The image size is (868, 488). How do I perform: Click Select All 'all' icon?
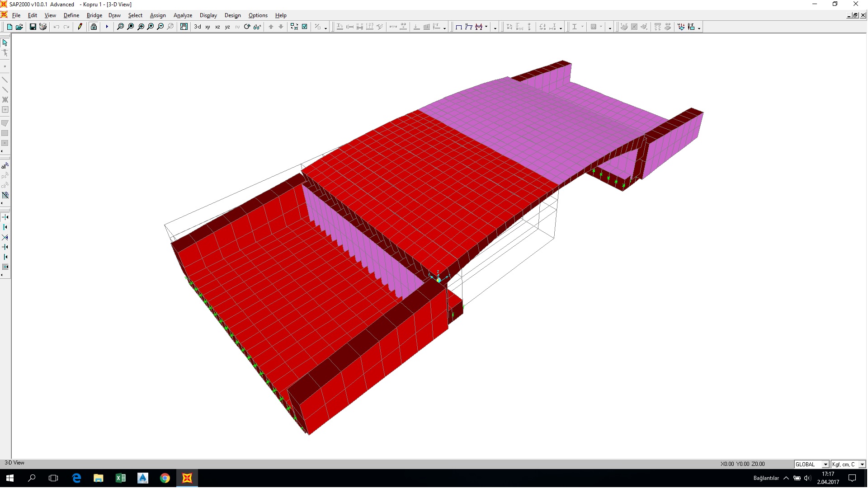[x=5, y=166]
